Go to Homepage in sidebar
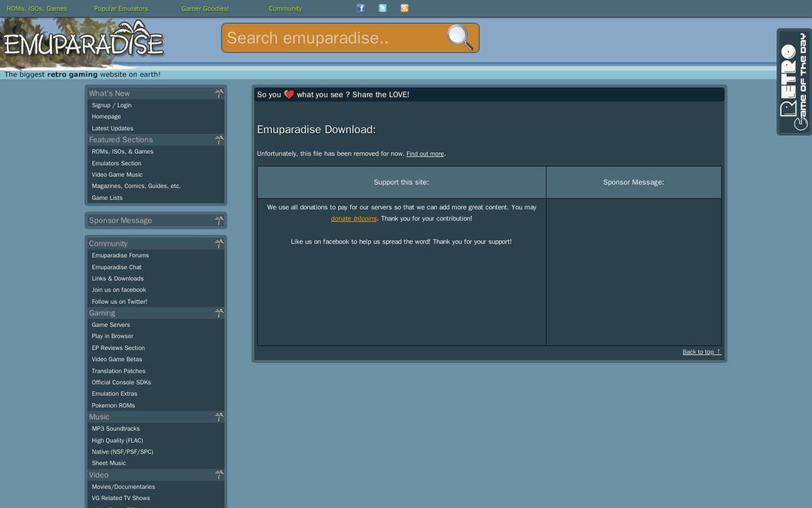 pyautogui.click(x=107, y=116)
